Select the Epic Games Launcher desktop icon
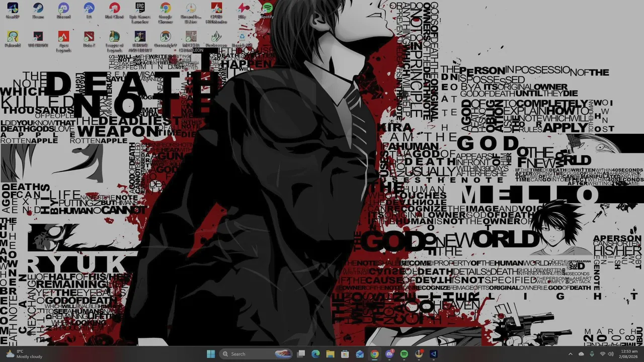 tap(140, 13)
